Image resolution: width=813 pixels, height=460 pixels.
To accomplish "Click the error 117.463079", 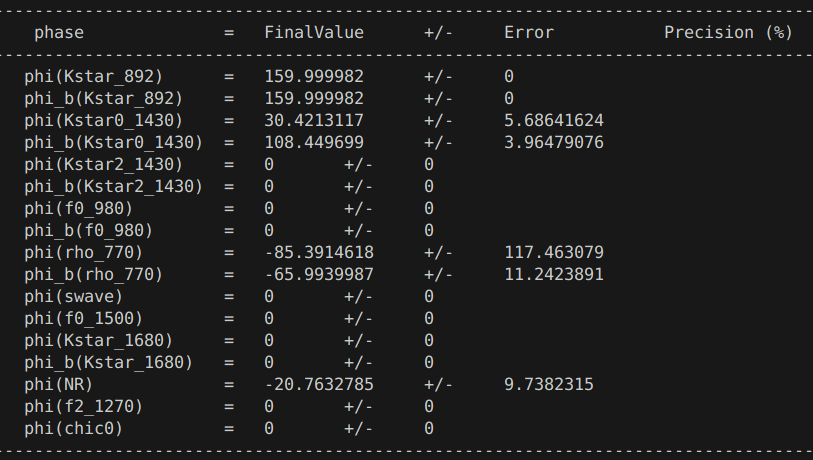I will [x=554, y=253].
